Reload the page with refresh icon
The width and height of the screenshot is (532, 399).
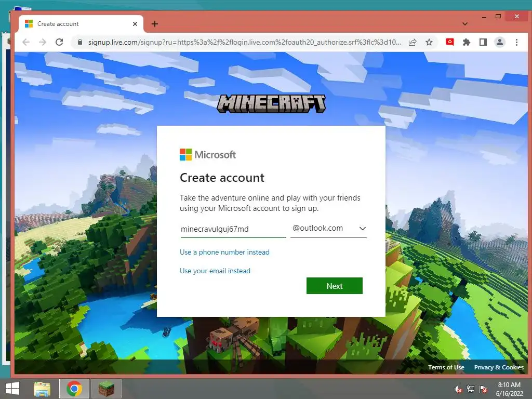point(59,42)
